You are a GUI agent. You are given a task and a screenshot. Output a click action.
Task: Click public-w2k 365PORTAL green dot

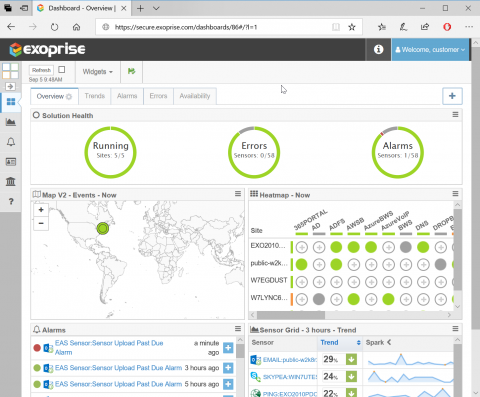pyautogui.click(x=301, y=265)
